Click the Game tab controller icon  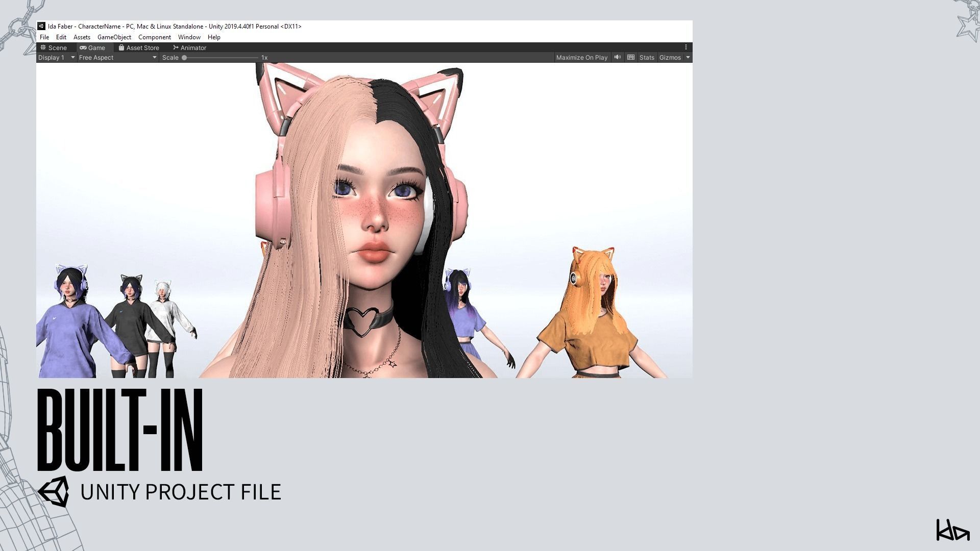pos(83,47)
